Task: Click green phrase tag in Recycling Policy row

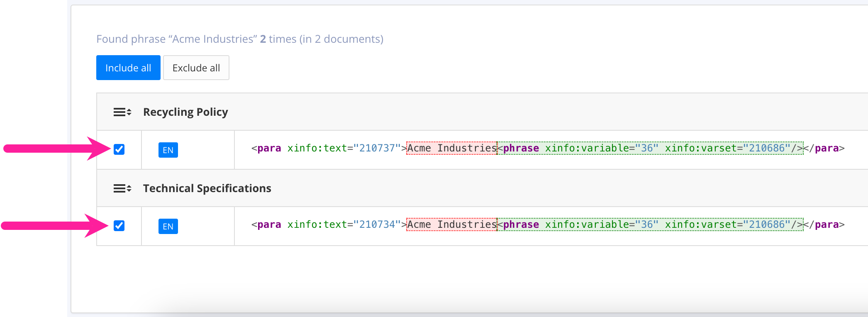Action: pyautogui.click(x=651, y=148)
